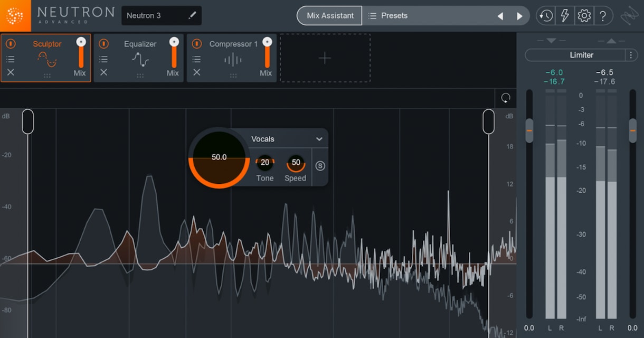644x338 pixels.
Task: Select the next preset arrow
Action: tap(519, 16)
